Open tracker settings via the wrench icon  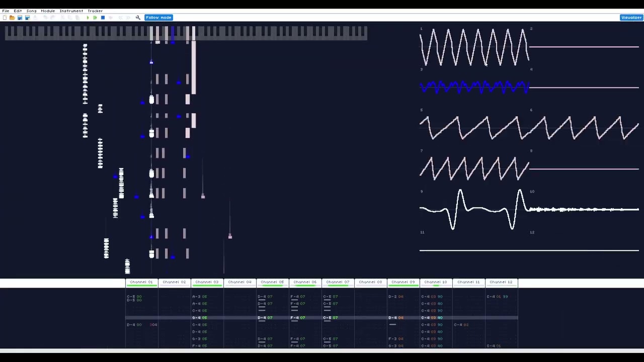[138, 18]
